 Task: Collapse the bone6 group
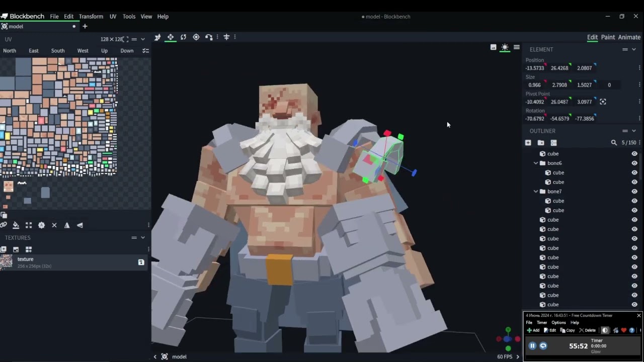[536, 163]
